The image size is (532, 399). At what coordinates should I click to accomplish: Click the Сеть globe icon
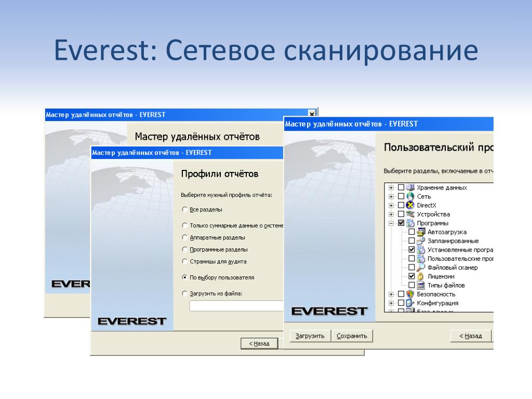(410, 196)
